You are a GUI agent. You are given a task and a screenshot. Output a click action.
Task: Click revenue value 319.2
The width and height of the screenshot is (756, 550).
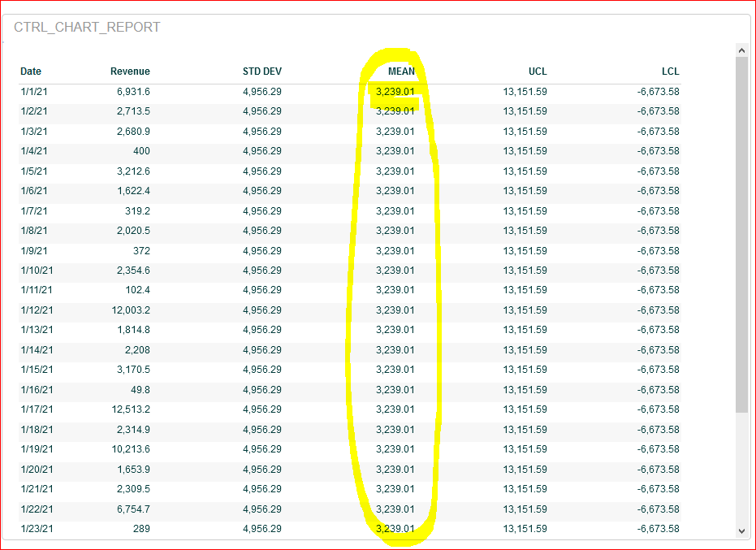click(137, 211)
